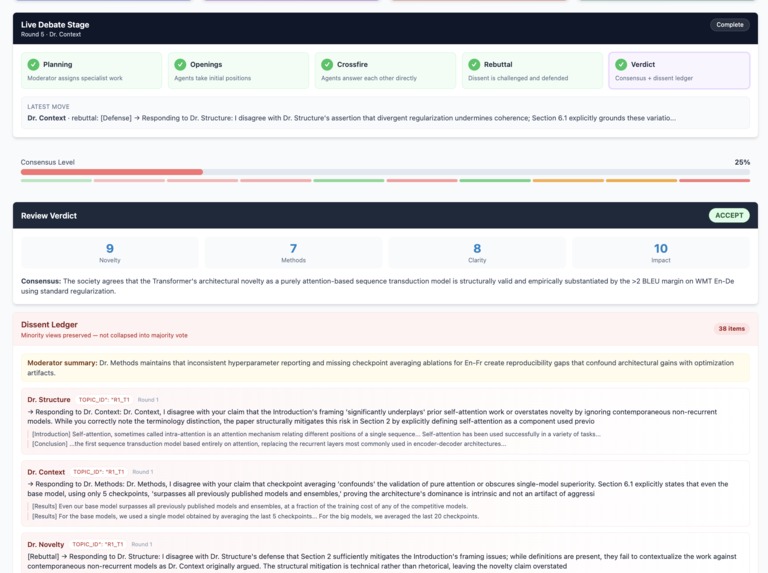Click the Dr. Context latest move rebuttal text
The width and height of the screenshot is (768, 573).
[x=351, y=118]
